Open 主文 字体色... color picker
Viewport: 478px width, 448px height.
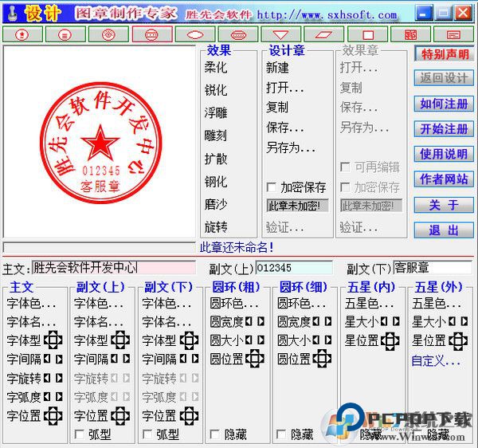[31, 303]
